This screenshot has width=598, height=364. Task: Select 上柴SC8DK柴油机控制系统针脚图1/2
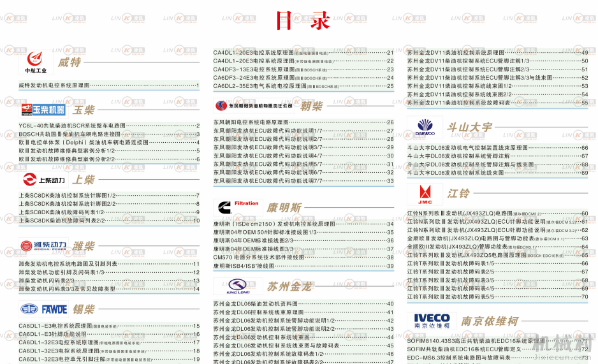(x=108, y=195)
